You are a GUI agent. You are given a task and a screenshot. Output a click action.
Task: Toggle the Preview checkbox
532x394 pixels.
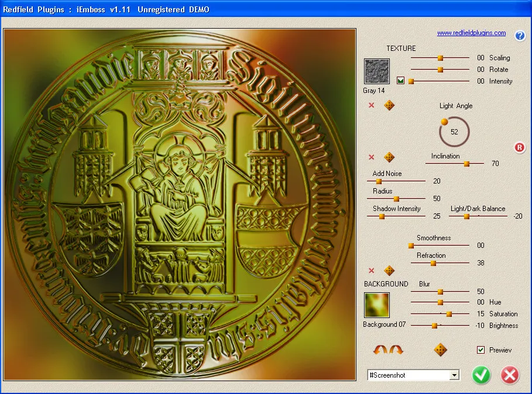[x=479, y=350]
